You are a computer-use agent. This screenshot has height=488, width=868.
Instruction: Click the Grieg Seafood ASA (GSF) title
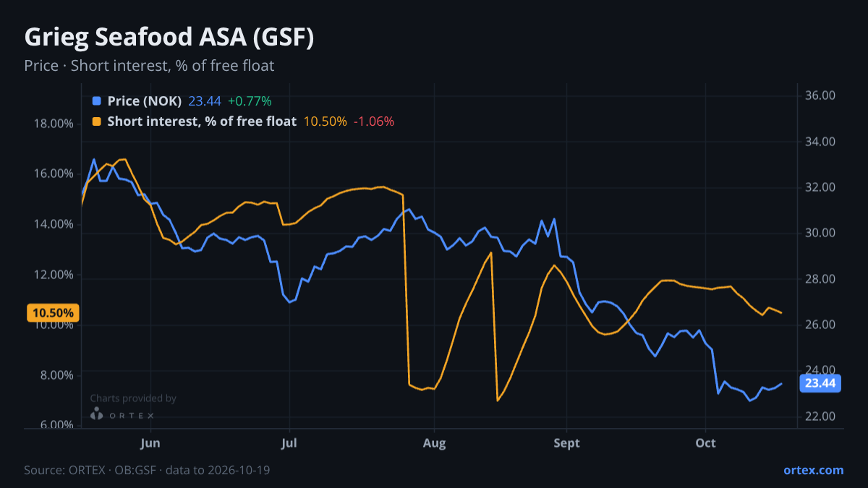click(169, 38)
